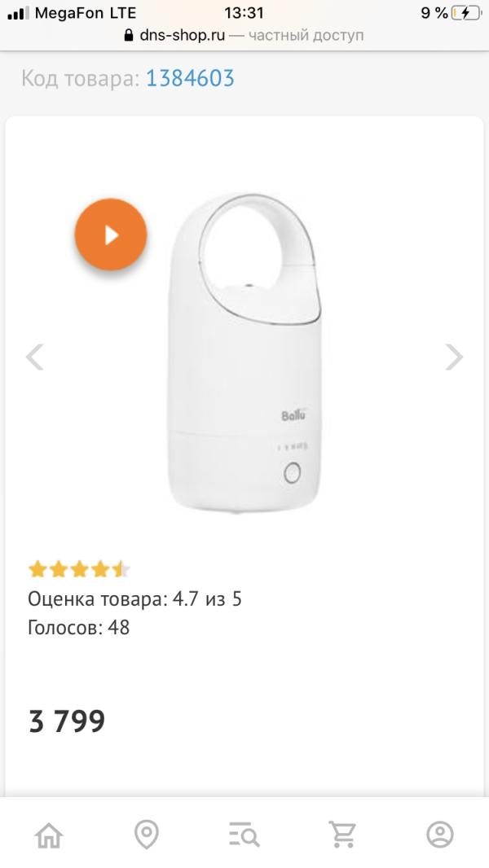The width and height of the screenshot is (489, 868).
Task: Tap the product code 1384603 link
Action: (x=190, y=78)
